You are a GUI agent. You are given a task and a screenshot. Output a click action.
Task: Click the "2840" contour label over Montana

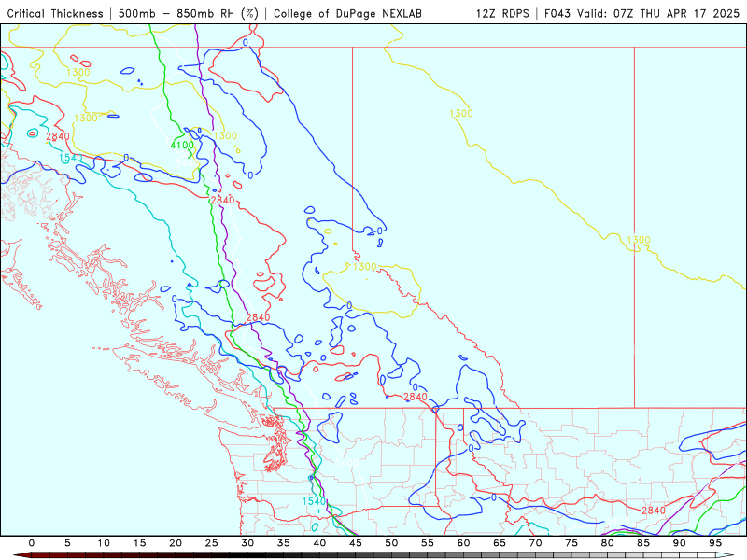click(x=654, y=511)
